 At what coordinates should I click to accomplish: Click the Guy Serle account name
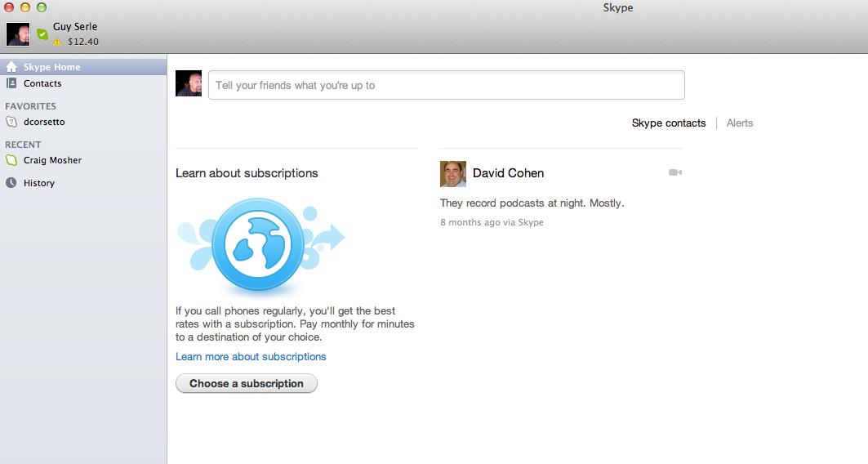point(75,27)
